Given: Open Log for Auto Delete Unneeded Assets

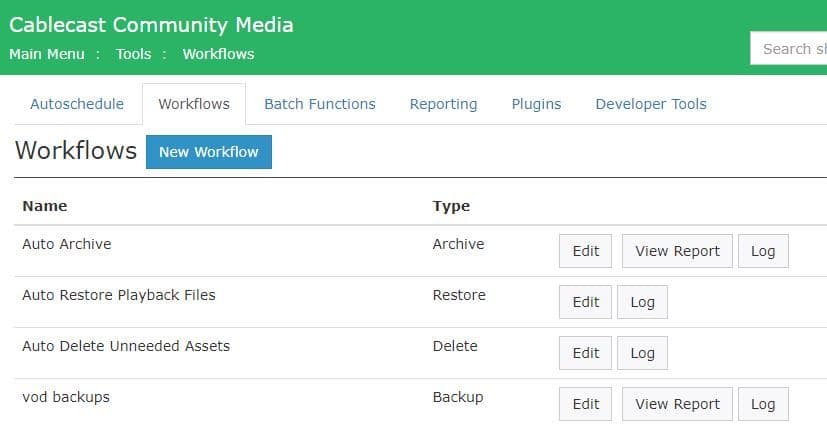Looking at the screenshot, I should (642, 353).
